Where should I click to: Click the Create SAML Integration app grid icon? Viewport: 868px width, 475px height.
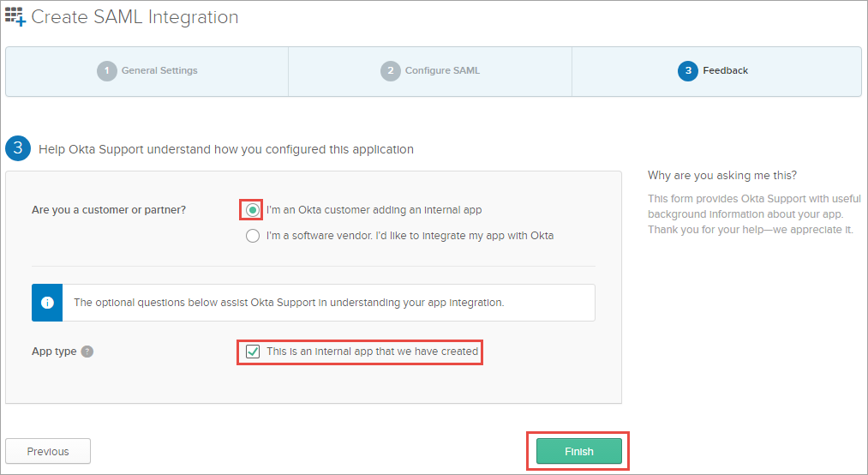point(15,16)
